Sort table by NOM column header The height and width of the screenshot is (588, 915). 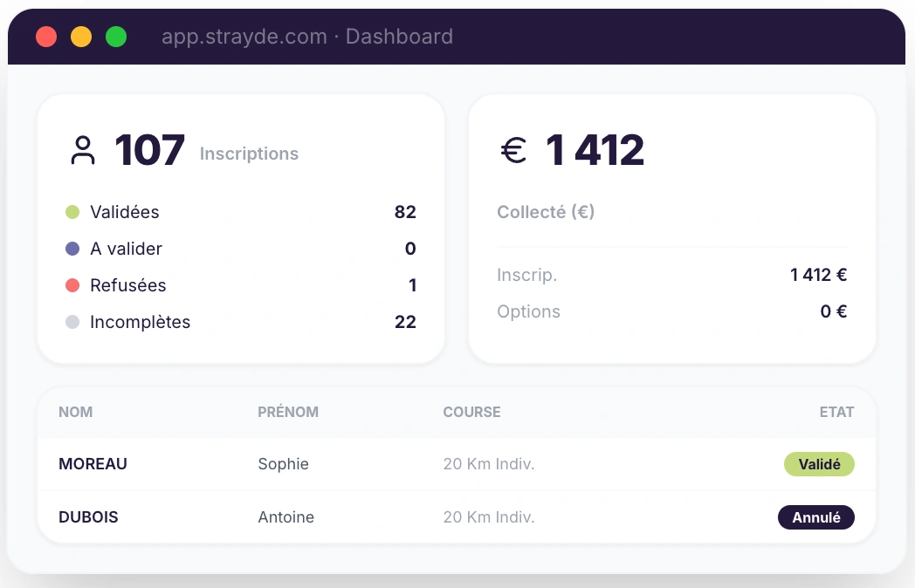[76, 412]
